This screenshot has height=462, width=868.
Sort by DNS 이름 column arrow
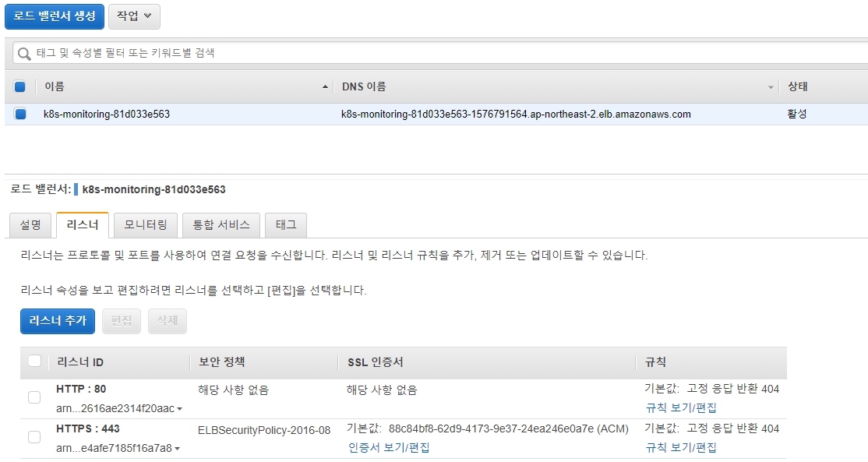[x=771, y=87]
